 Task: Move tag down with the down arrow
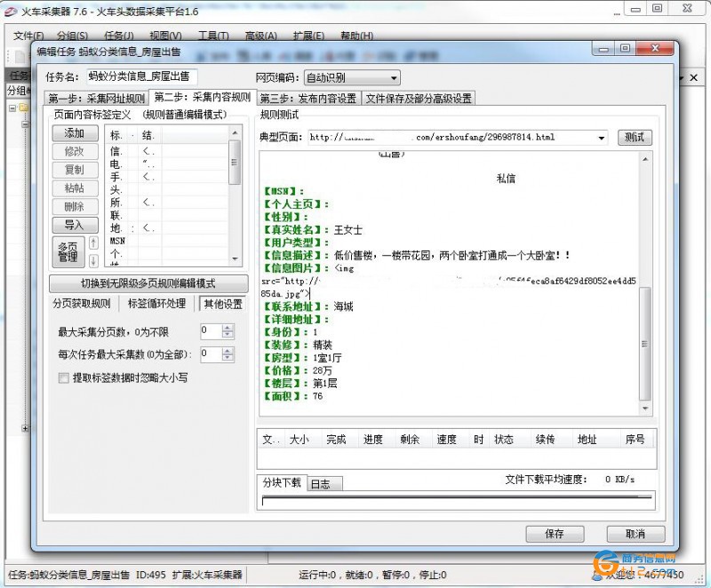point(93,260)
